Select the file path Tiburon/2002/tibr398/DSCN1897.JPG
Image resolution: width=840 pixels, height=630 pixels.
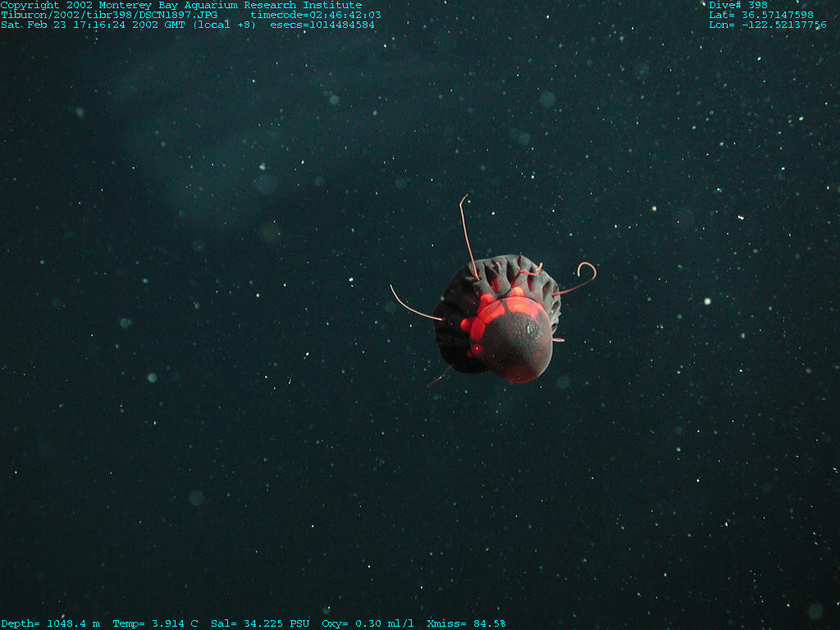click(109, 15)
